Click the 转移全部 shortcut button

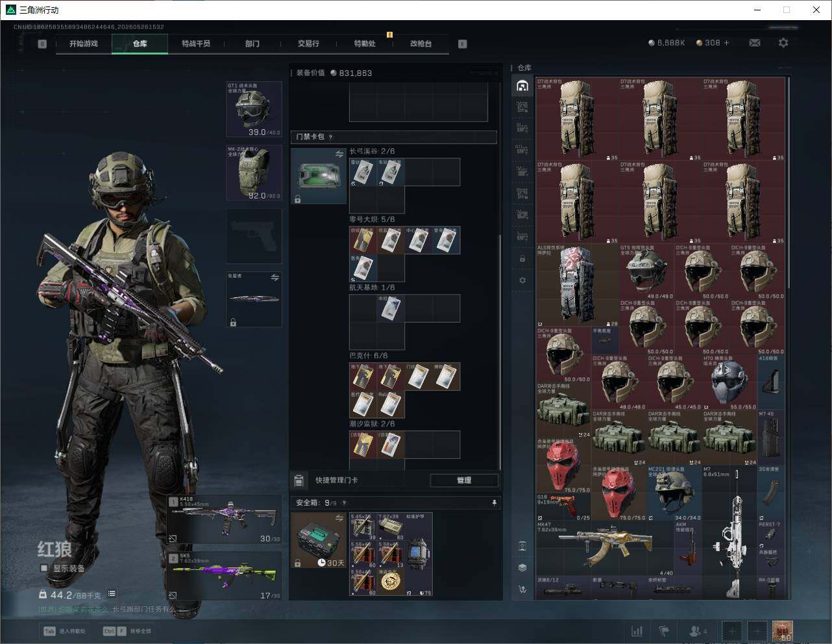[127, 631]
